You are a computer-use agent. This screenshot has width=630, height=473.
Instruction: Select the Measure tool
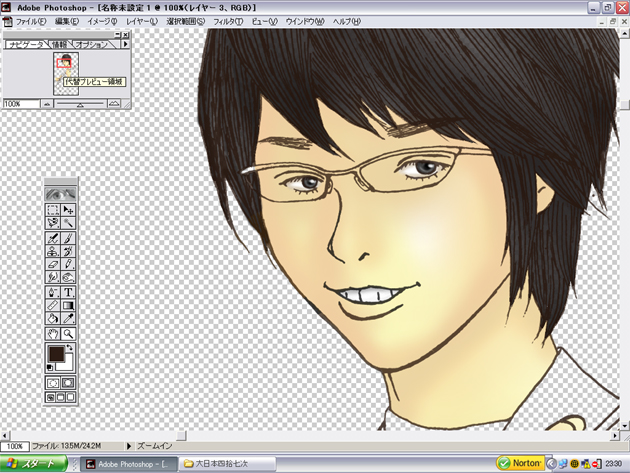pyautogui.click(x=53, y=305)
